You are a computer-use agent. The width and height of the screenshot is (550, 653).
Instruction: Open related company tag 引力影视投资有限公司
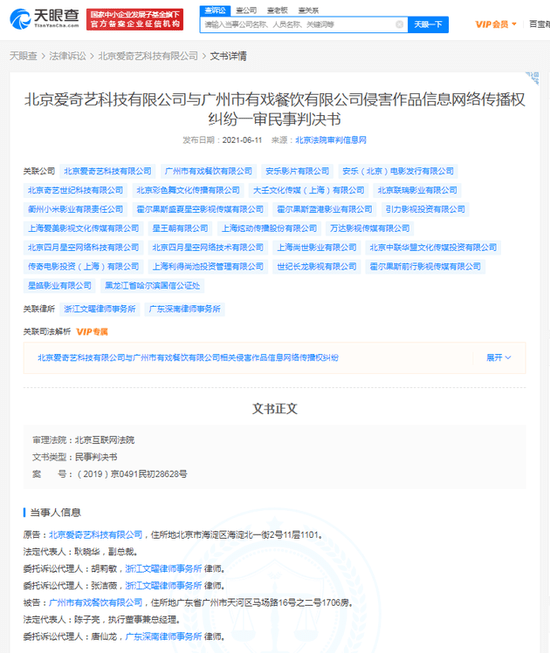click(425, 209)
